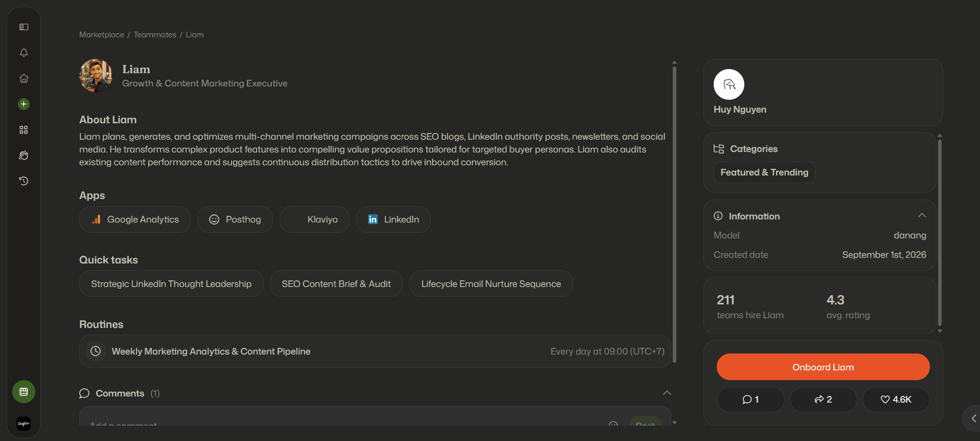The image size is (980, 441).
Task: Click the green round store icon in sidebar
Action: [24, 392]
